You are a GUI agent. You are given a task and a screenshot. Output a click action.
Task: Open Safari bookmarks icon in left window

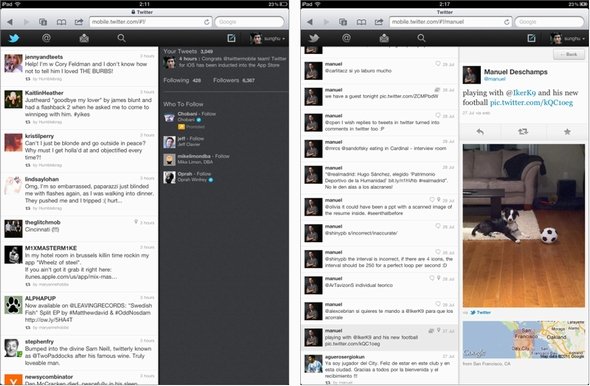click(x=61, y=22)
